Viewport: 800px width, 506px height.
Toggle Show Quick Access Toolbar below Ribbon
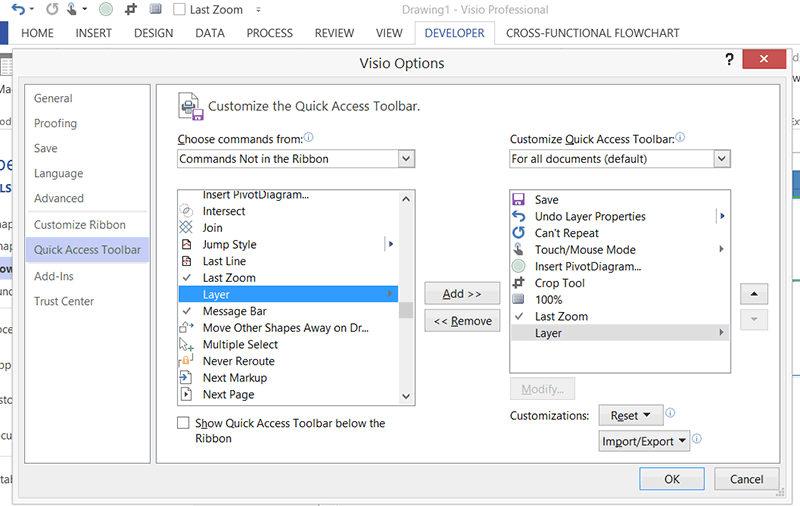click(x=183, y=423)
